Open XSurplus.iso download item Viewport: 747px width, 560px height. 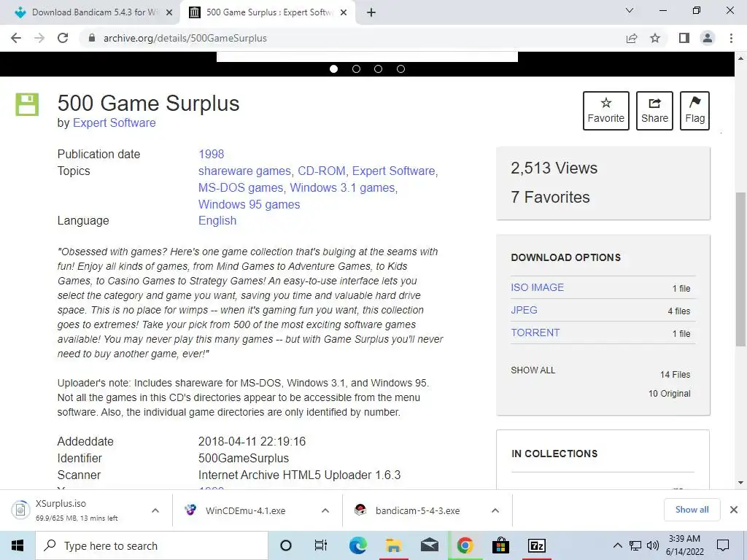76,510
